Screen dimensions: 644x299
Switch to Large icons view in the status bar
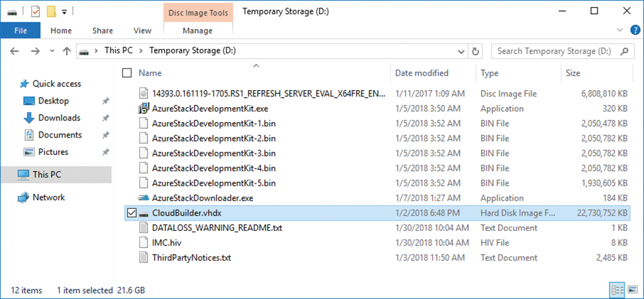[633, 290]
